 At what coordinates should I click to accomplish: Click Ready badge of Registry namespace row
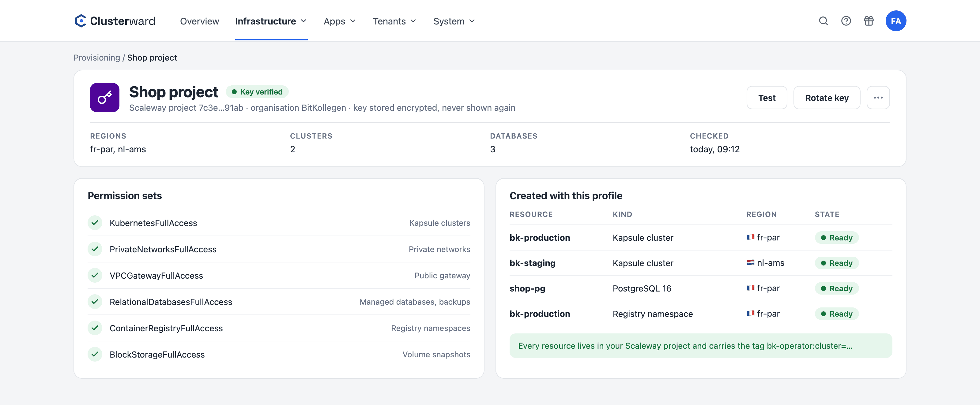click(x=837, y=314)
